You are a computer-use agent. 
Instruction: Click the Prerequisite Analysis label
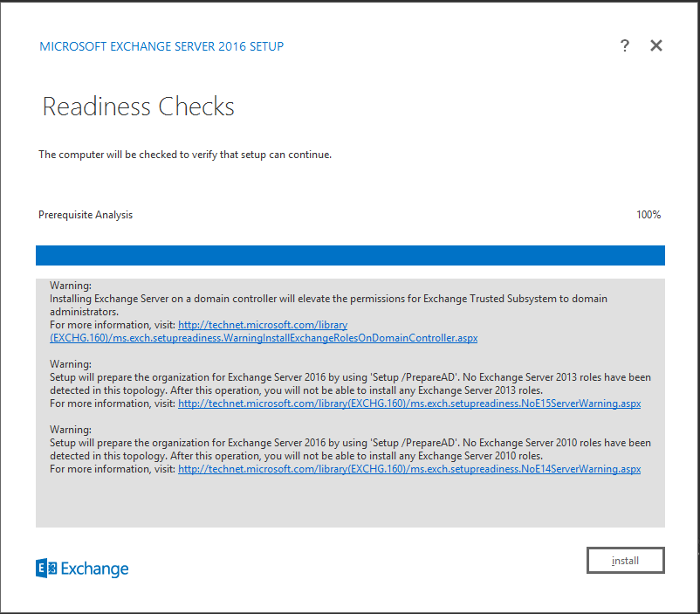[86, 215]
